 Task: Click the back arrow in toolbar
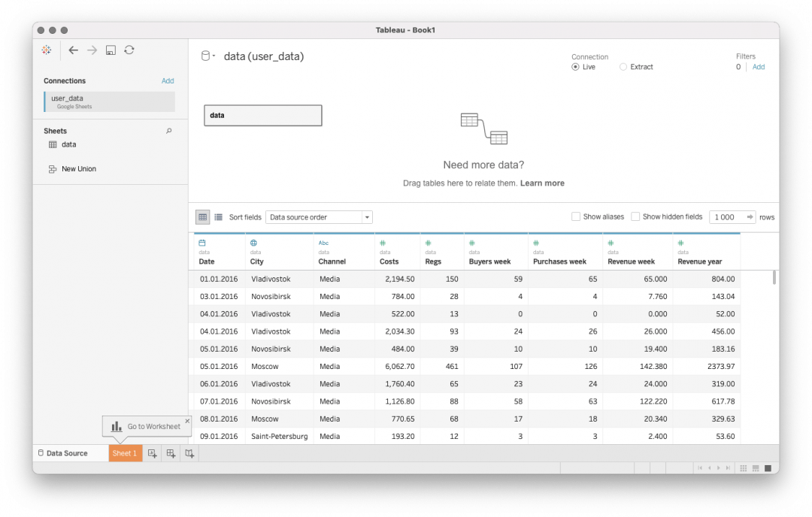(73, 50)
